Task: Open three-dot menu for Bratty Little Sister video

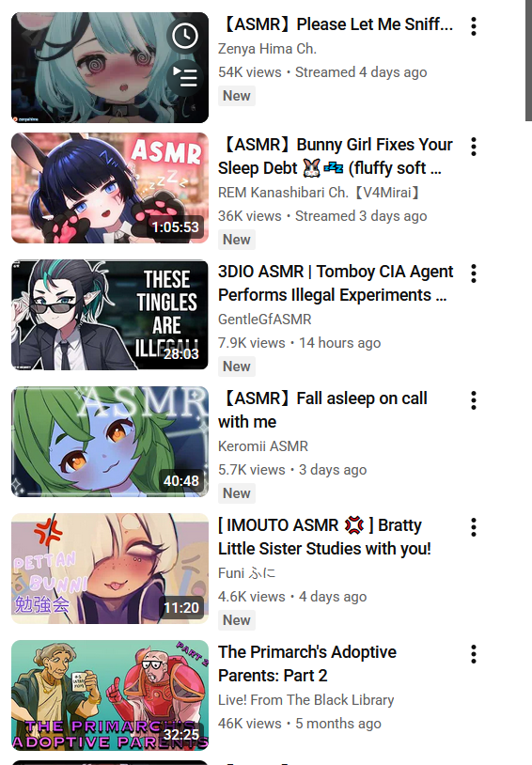Action: click(x=474, y=527)
